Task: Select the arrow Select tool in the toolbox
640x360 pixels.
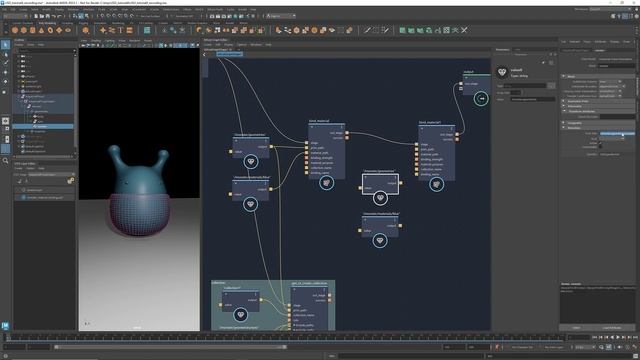Action: [x=5, y=44]
